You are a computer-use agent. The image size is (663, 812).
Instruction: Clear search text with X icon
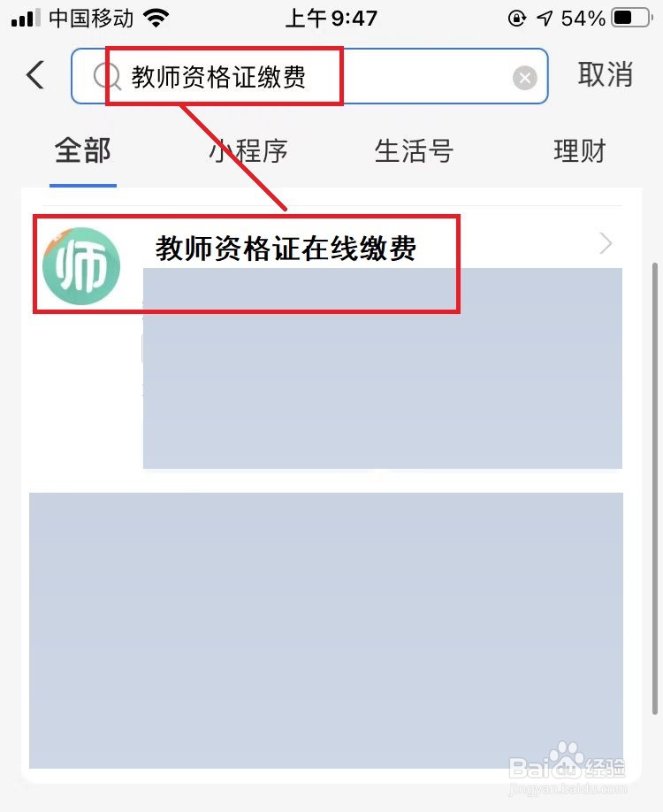[524, 78]
